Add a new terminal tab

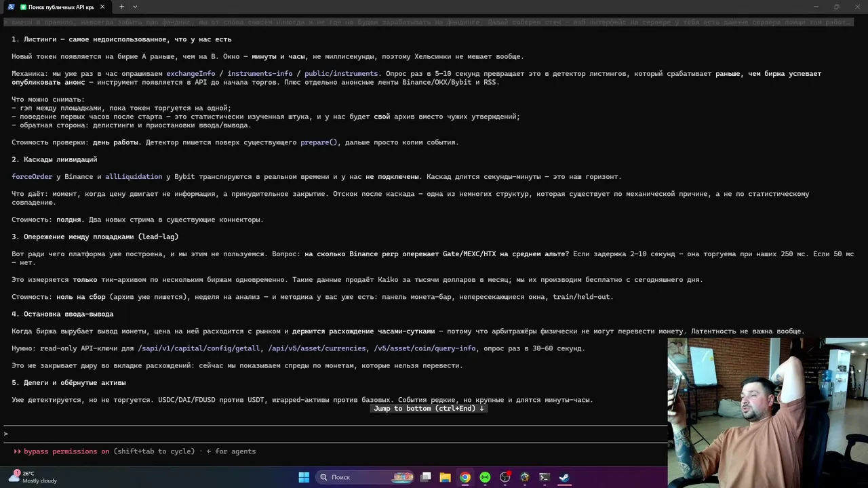tap(121, 7)
